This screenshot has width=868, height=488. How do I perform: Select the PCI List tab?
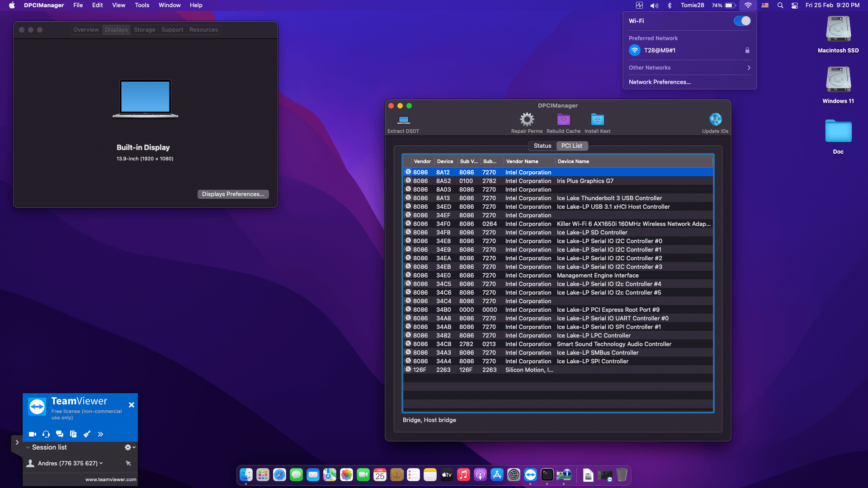click(571, 145)
